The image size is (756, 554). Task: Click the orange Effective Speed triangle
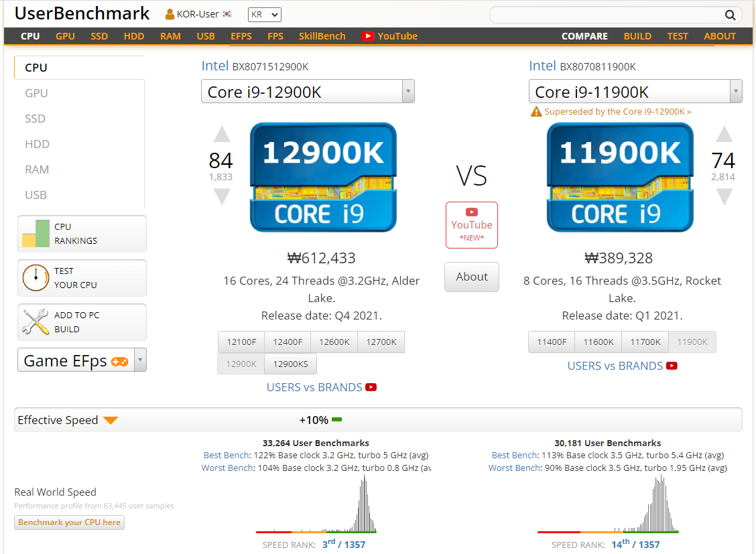111,421
